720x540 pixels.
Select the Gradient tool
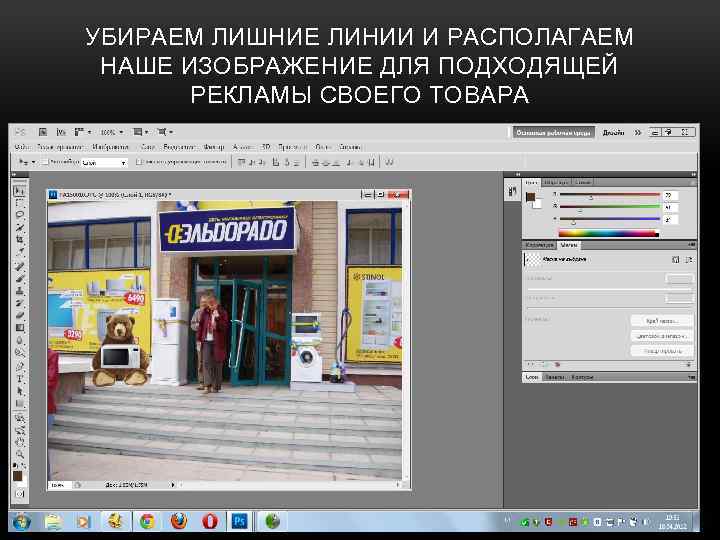19,328
